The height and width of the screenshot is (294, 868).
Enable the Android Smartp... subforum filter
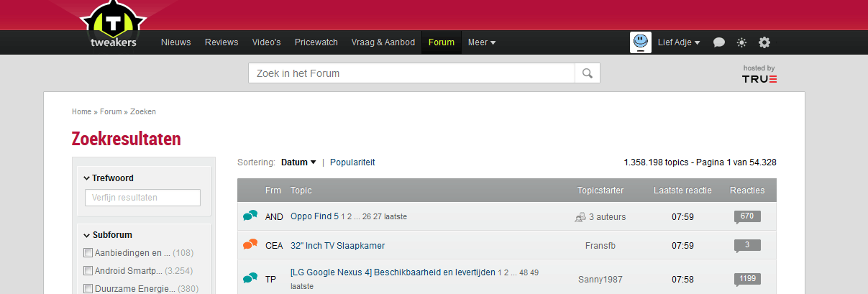(x=88, y=271)
